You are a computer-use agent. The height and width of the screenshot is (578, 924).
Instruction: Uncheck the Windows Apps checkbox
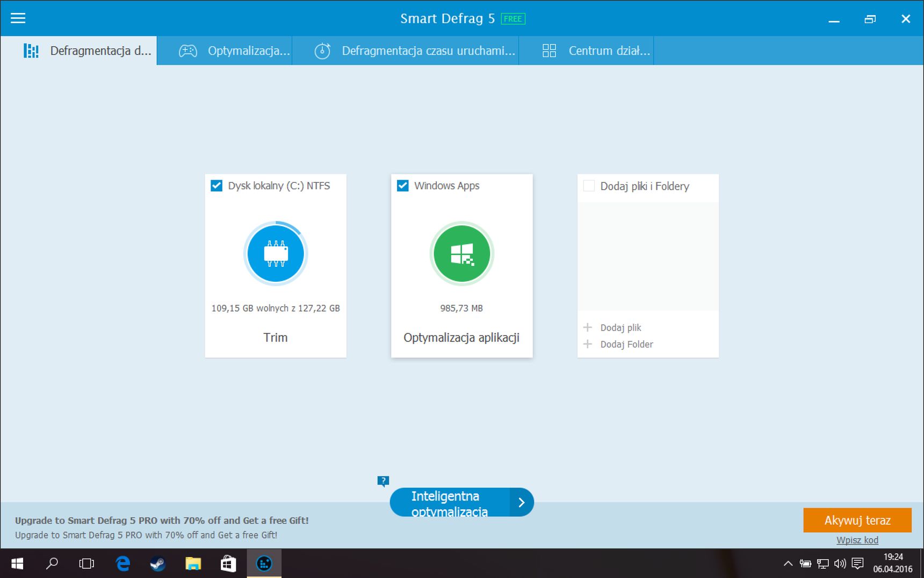(402, 185)
